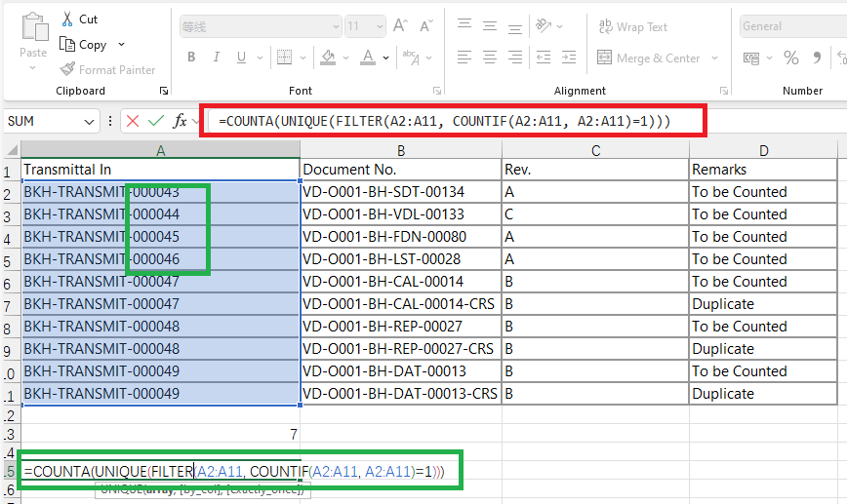
Task: Click cell VD-O001-BH-SDT-00134
Action: 401,192
